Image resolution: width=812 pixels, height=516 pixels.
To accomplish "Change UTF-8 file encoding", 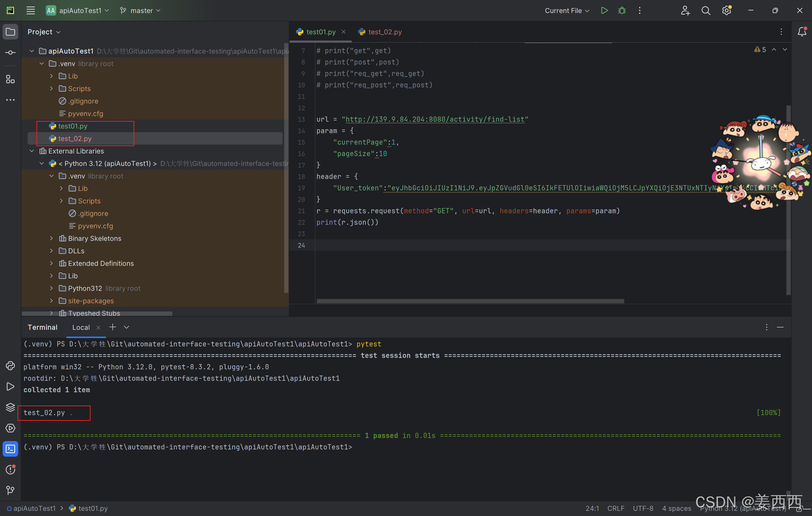I will tap(643, 508).
